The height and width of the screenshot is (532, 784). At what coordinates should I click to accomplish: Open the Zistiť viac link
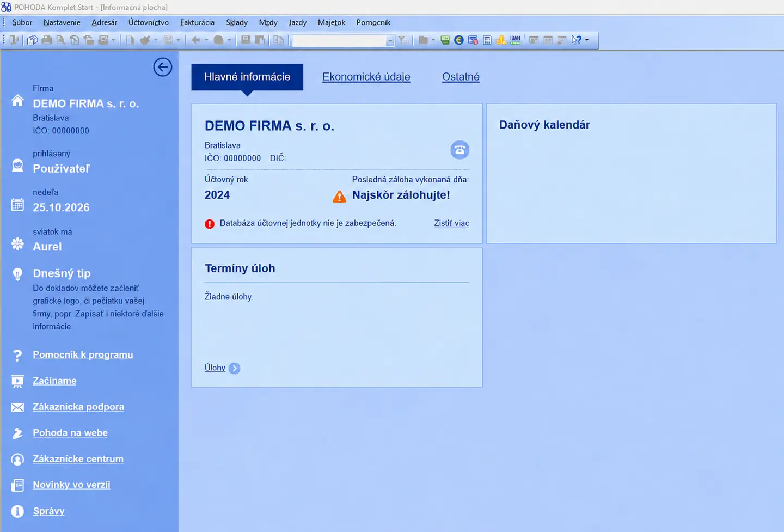pyautogui.click(x=451, y=223)
